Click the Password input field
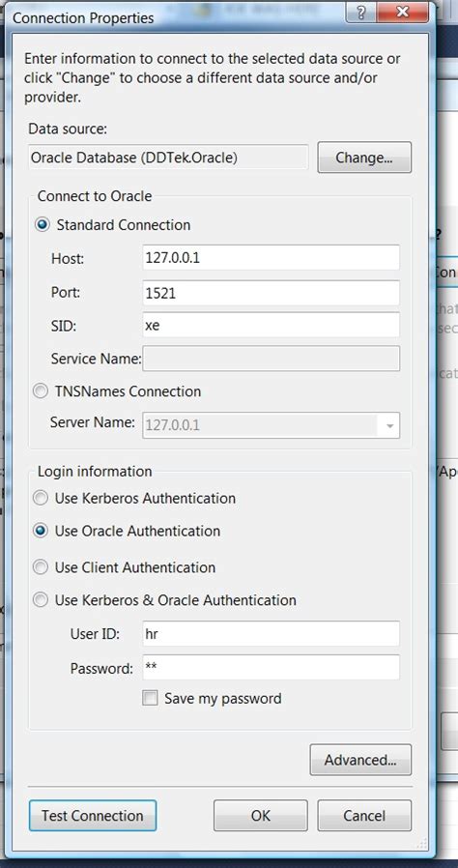 [271, 668]
